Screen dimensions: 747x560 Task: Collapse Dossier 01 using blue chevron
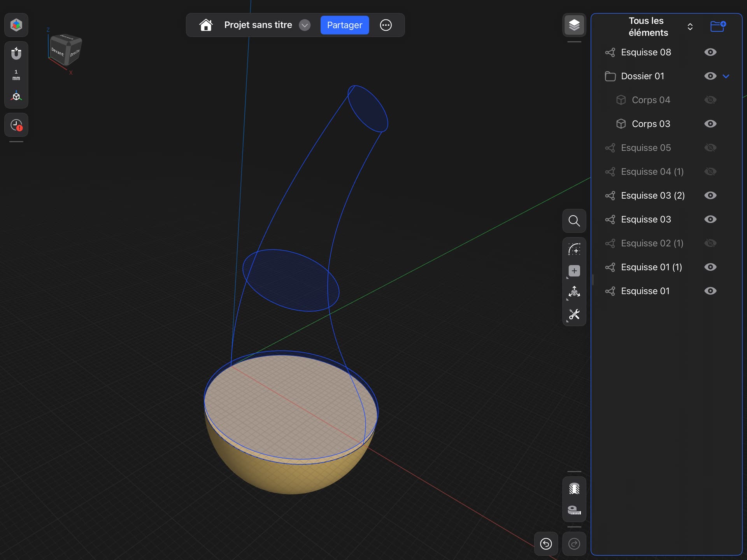coord(726,76)
